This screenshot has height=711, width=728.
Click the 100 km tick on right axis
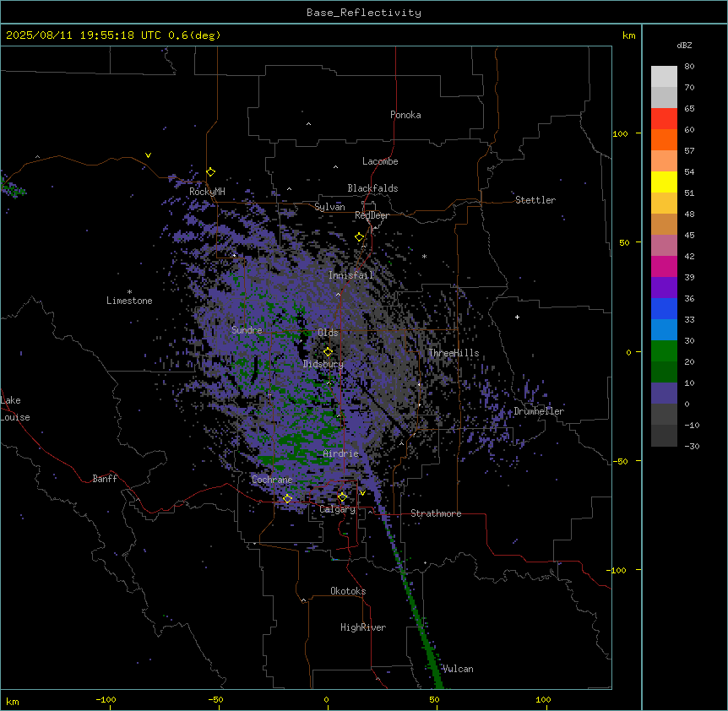(x=620, y=133)
